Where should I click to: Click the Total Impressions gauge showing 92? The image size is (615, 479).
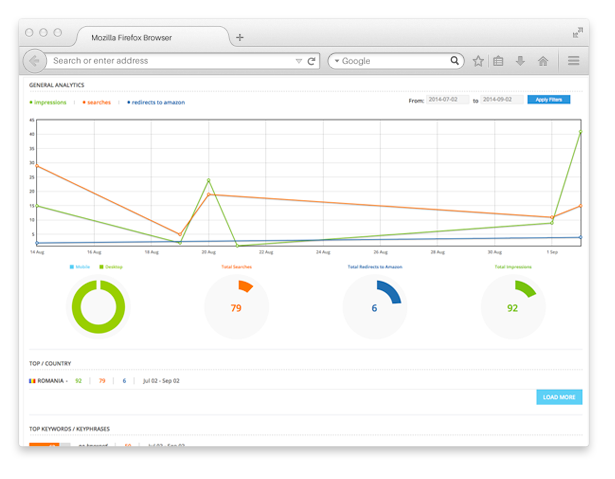pyautogui.click(x=513, y=307)
